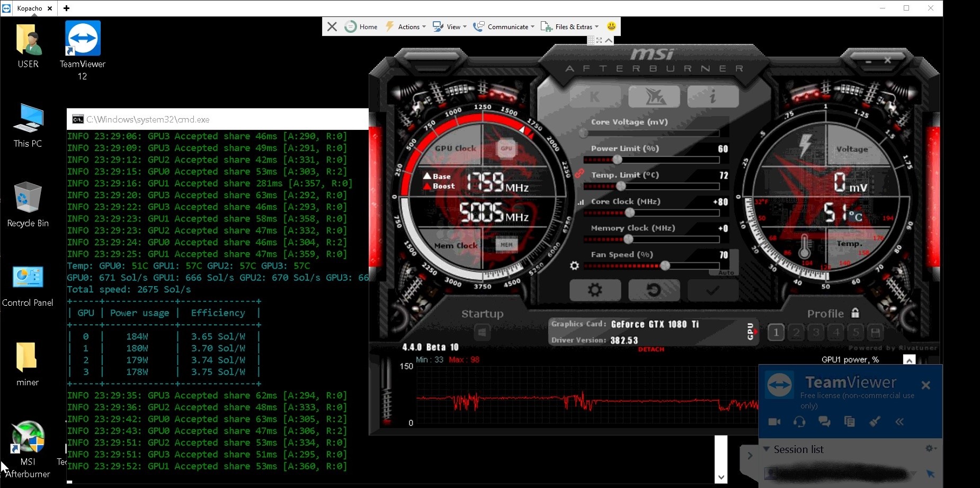Select the This PC desktop icon
The height and width of the screenshot is (488, 980).
(x=28, y=126)
